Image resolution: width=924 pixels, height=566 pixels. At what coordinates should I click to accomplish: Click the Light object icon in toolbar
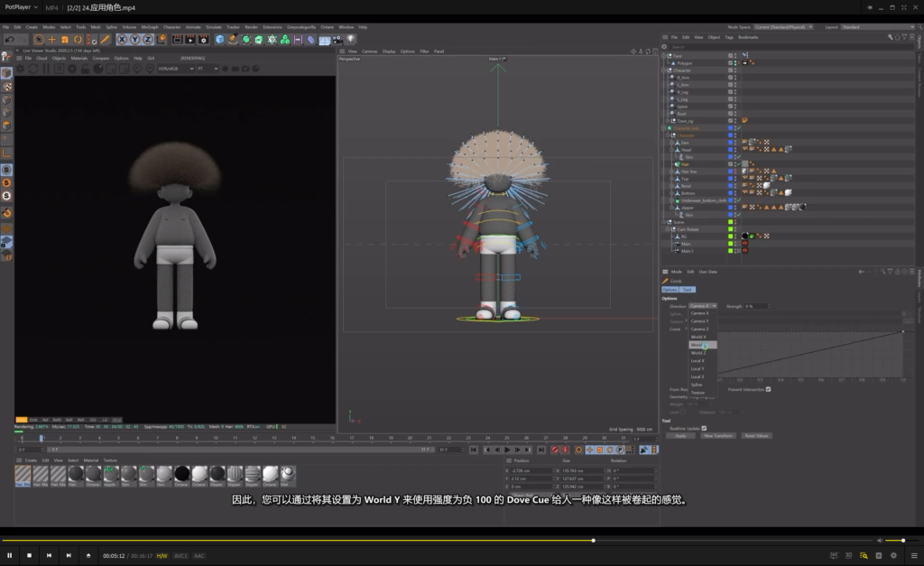coord(350,40)
